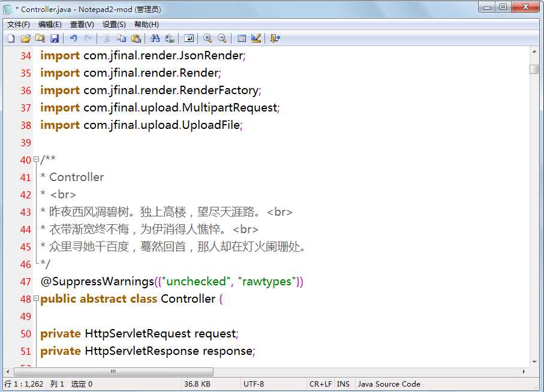
Task: Zoom out with the minus magnifier
Action: (x=222, y=38)
